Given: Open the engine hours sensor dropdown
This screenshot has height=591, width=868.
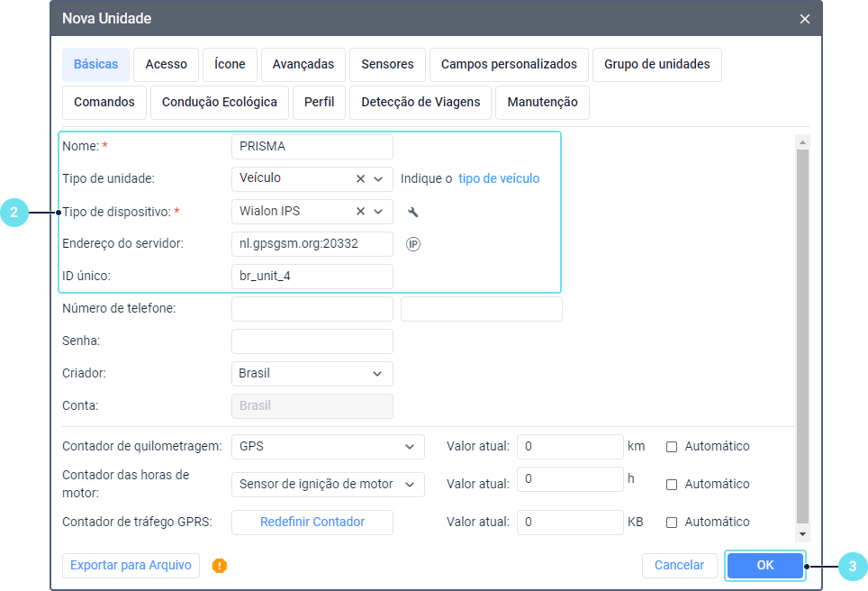Looking at the screenshot, I should (327, 484).
